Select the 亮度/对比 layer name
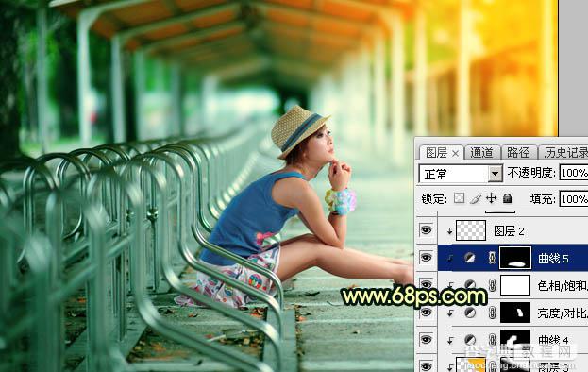 (x=563, y=313)
